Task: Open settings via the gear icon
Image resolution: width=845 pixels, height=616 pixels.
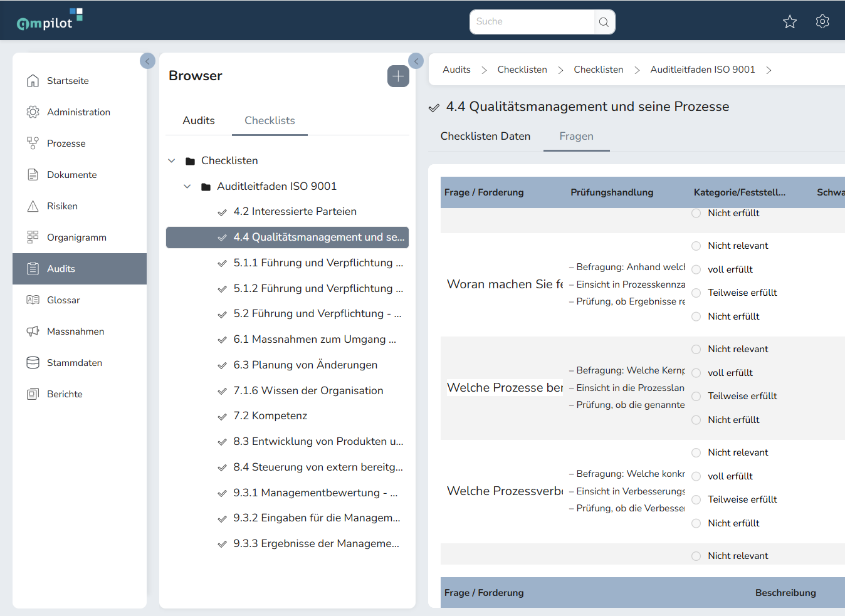Action: 822,21
